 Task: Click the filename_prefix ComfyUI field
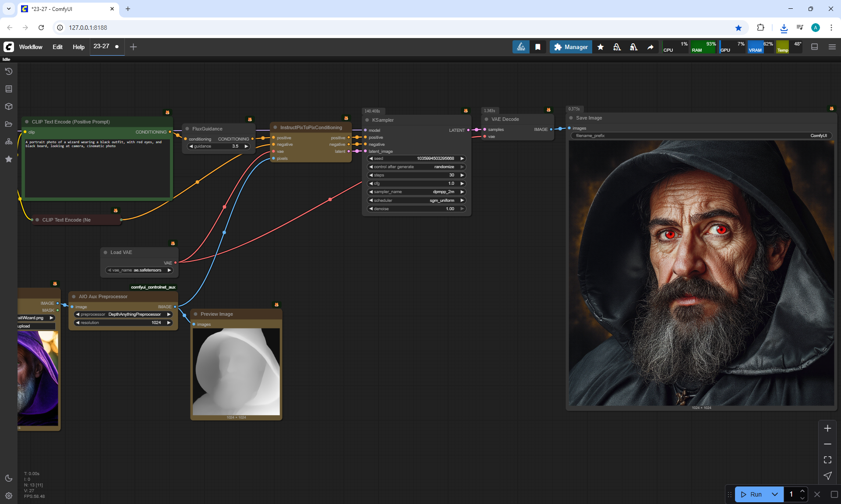tap(701, 136)
